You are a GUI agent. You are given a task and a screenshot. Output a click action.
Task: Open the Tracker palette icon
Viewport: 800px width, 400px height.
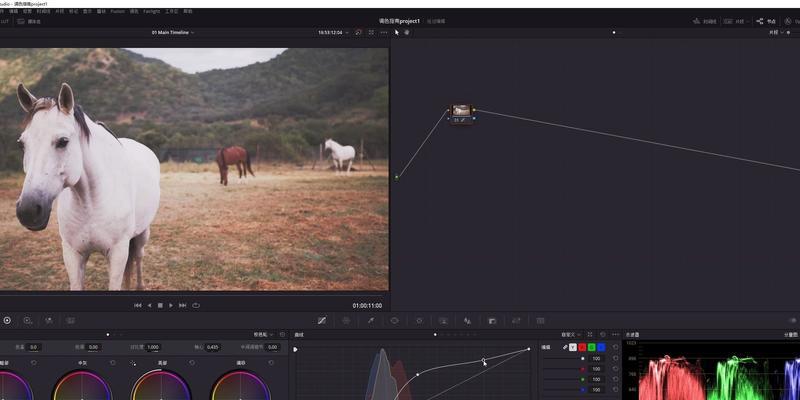pyautogui.click(x=419, y=320)
